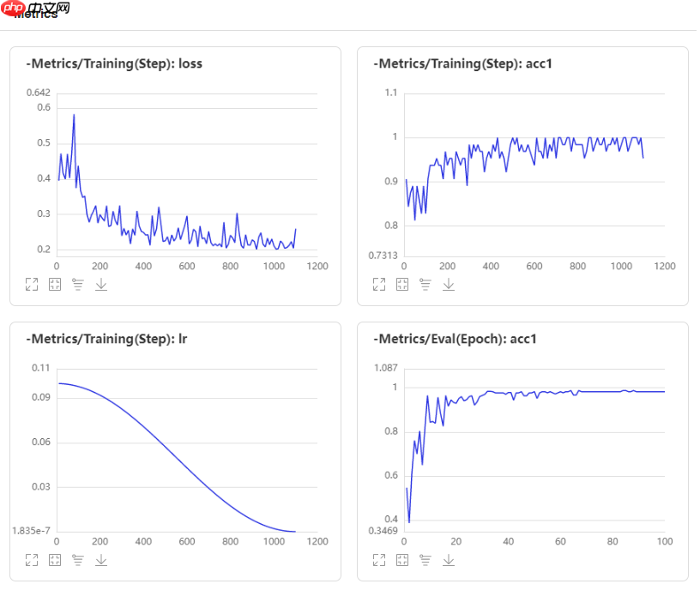This screenshot has height=590, width=700.
Task: Expand the Eval acc1 chart fullscreen
Action: point(379,560)
